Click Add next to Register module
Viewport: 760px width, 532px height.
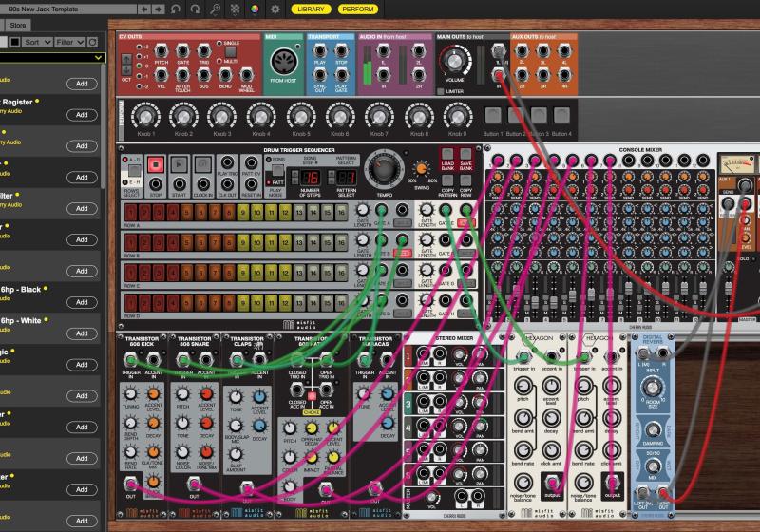coord(82,115)
